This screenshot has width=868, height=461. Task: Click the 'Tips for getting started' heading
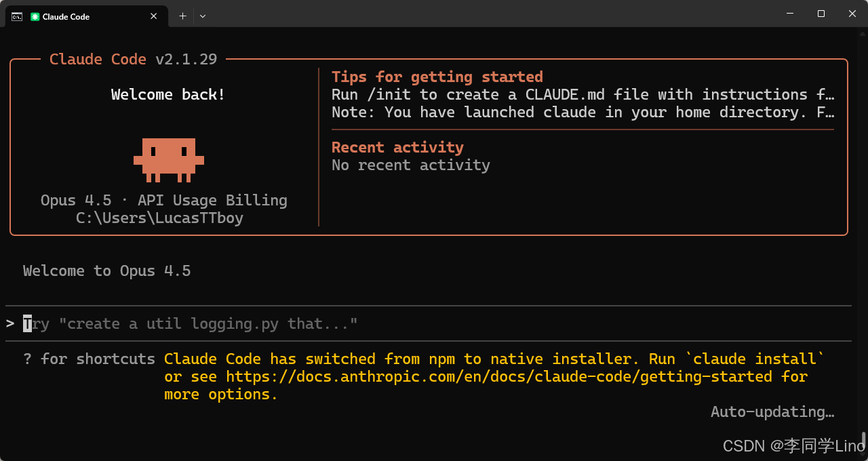(437, 77)
